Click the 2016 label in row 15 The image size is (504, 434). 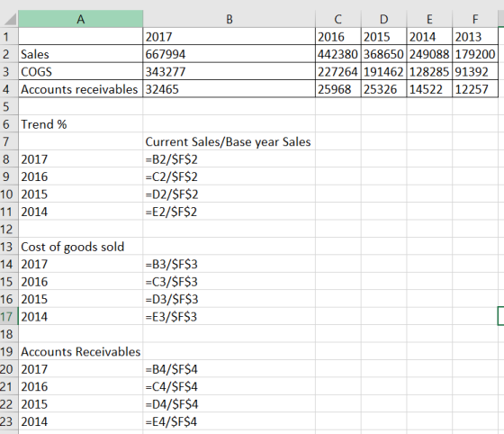coord(81,282)
